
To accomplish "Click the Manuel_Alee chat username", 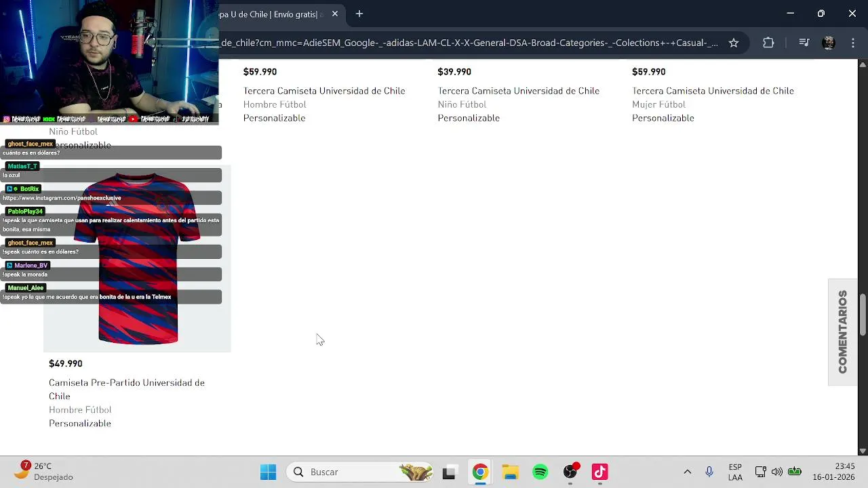I will [26, 288].
